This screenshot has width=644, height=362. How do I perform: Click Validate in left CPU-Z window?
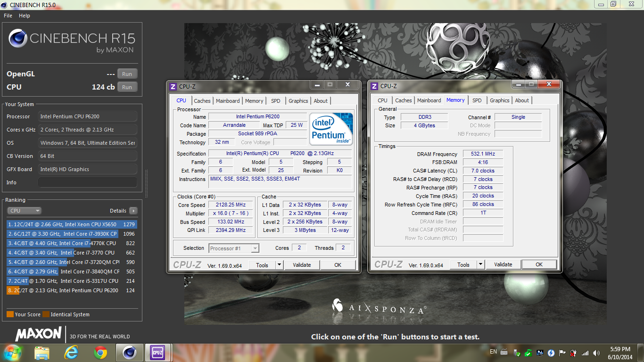tap(302, 265)
